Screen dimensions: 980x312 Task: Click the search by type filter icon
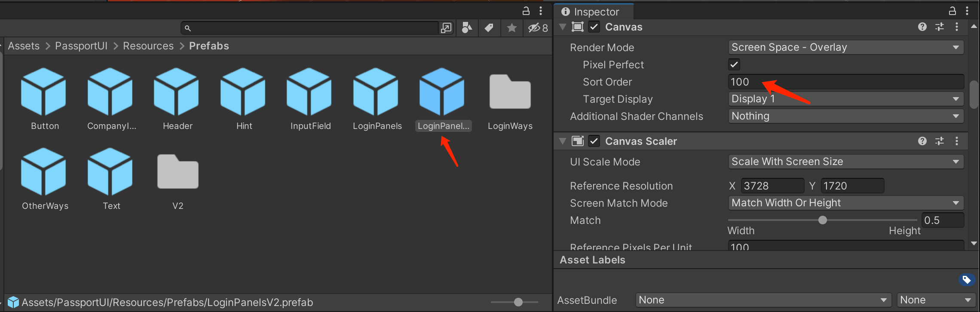tap(467, 28)
